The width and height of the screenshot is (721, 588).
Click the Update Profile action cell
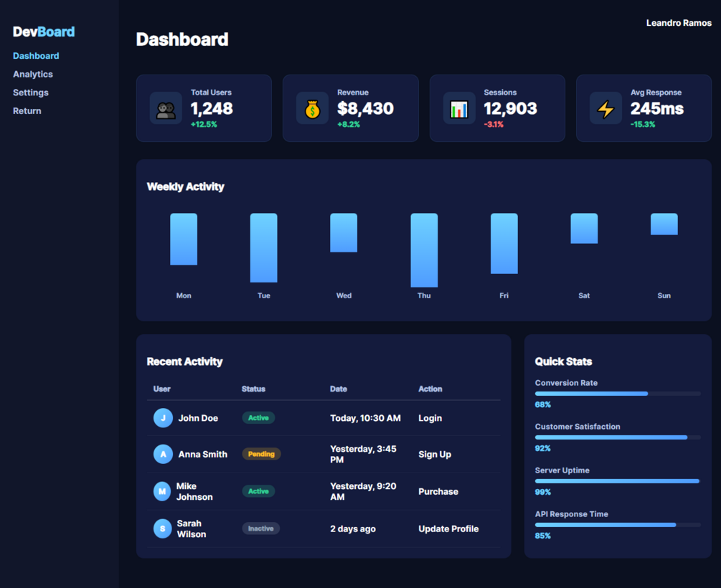pos(448,528)
